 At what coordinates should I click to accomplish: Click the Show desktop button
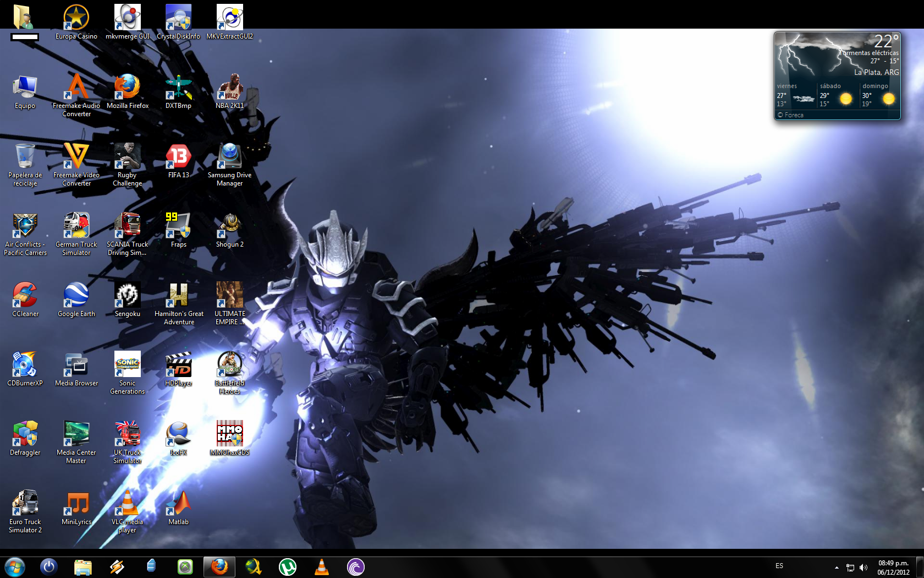(x=920, y=567)
